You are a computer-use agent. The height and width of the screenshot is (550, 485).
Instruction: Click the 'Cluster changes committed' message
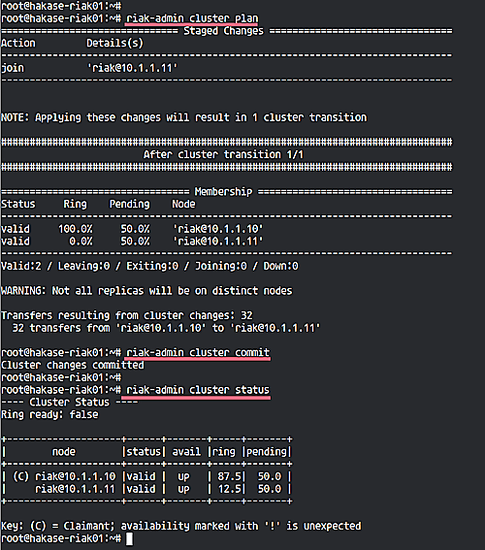(73, 365)
